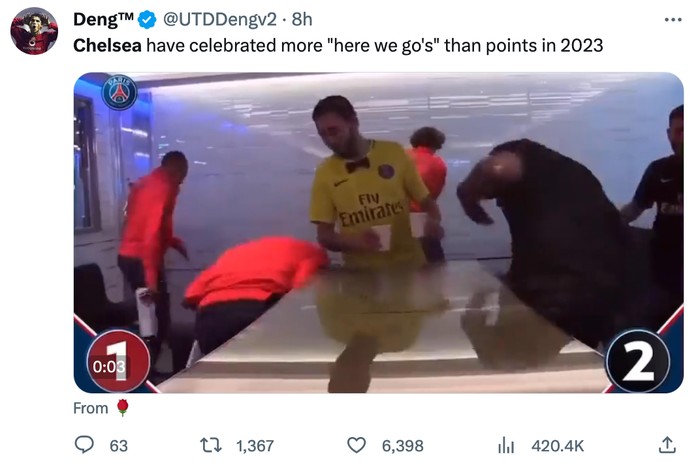This screenshot has height=469, width=700.
Task: Click the 6,398 likes count
Action: coord(403,446)
